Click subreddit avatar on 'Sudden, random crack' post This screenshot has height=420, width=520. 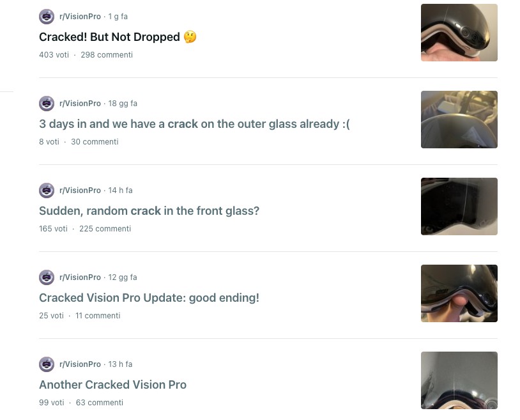[x=47, y=191]
